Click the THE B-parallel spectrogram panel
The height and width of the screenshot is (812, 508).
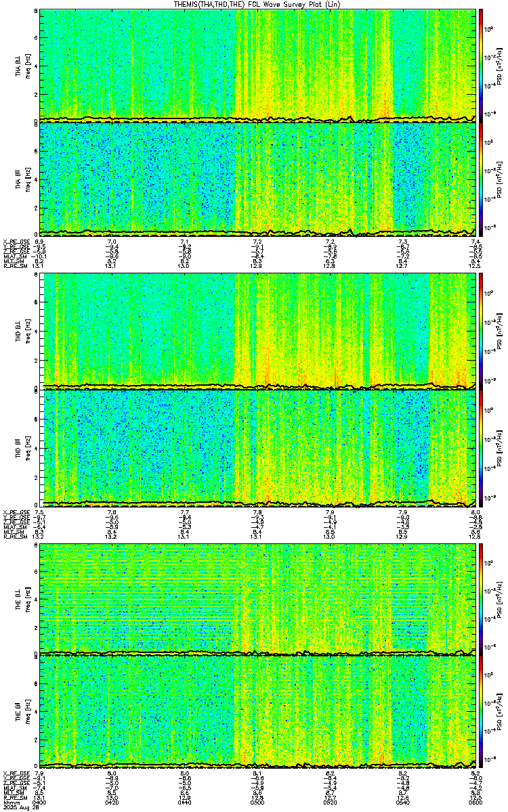point(258,713)
